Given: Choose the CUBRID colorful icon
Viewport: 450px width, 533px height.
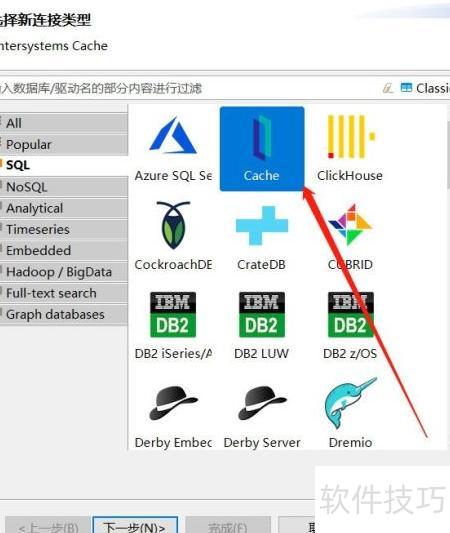Looking at the screenshot, I should tap(350, 225).
